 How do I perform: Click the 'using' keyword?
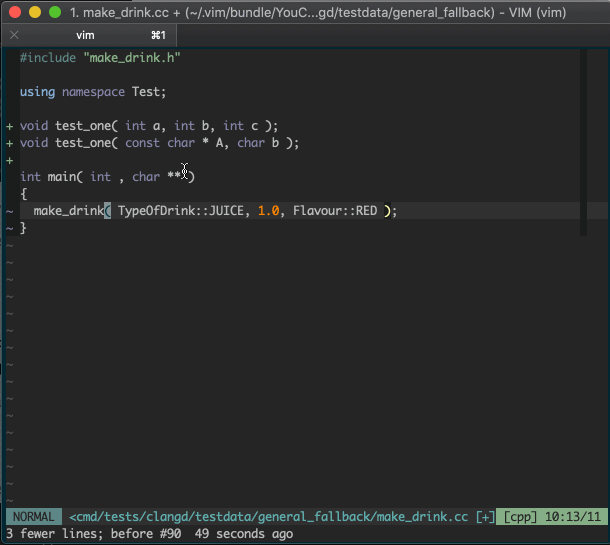coord(37,92)
